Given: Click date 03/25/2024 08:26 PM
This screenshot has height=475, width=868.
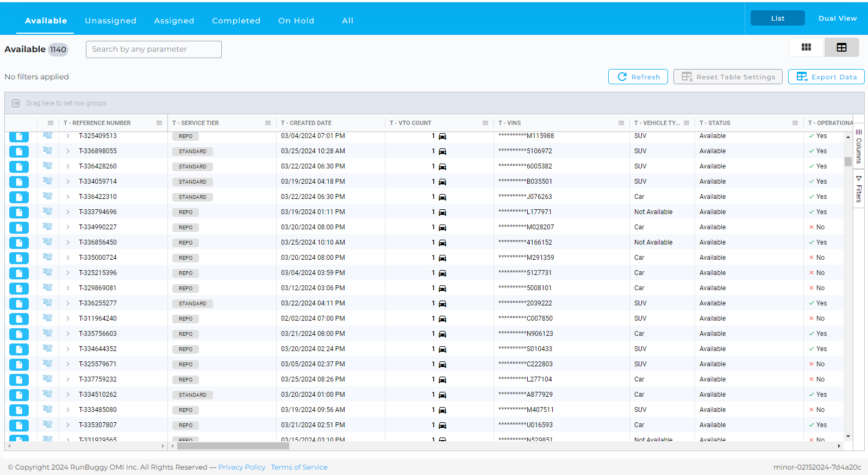Looking at the screenshot, I should (313, 379).
